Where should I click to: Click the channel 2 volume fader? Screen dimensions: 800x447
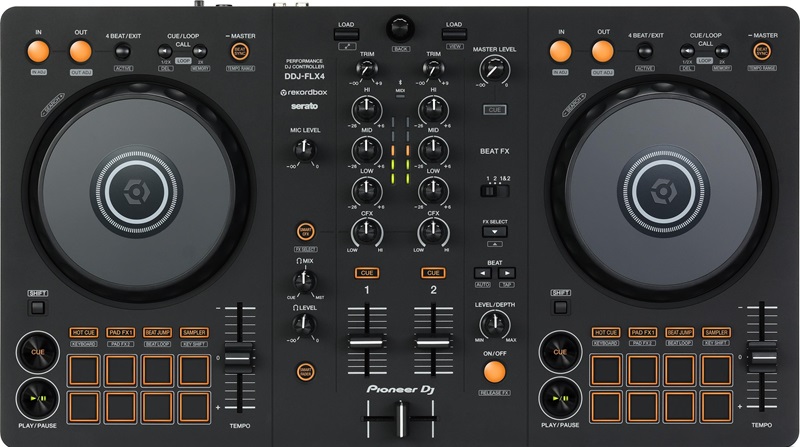click(433, 342)
